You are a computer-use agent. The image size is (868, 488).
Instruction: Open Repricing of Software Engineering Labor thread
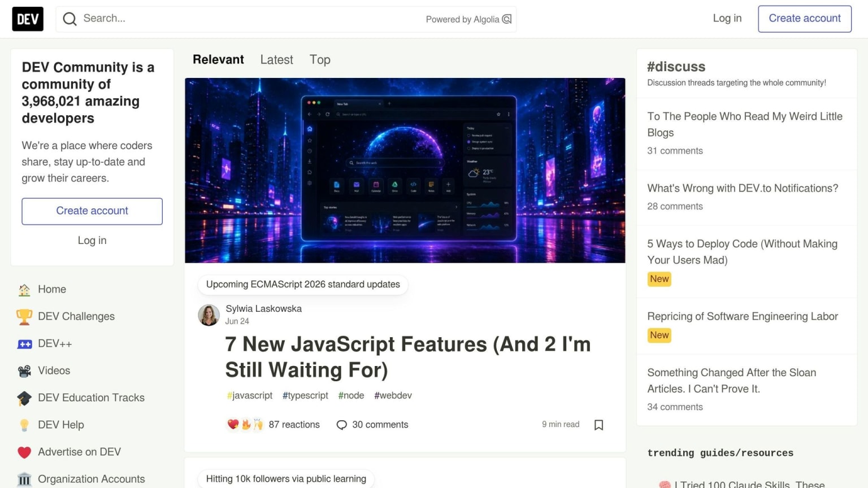click(x=743, y=316)
